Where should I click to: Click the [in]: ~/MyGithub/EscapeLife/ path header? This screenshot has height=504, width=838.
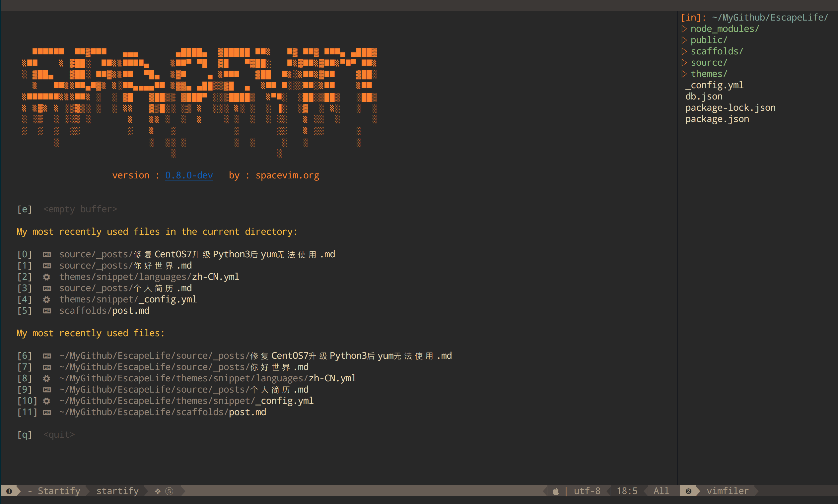coord(754,18)
